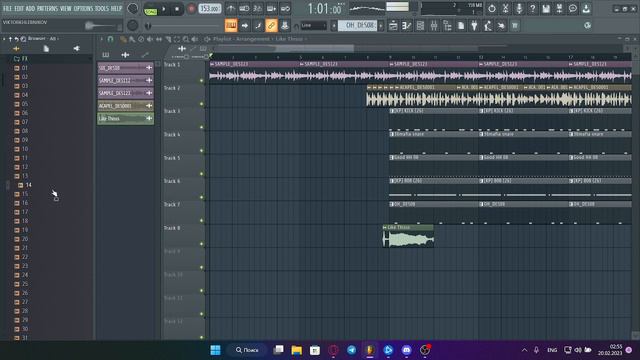
Task: Select the playlist draw pencil tool
Action: [123, 39]
